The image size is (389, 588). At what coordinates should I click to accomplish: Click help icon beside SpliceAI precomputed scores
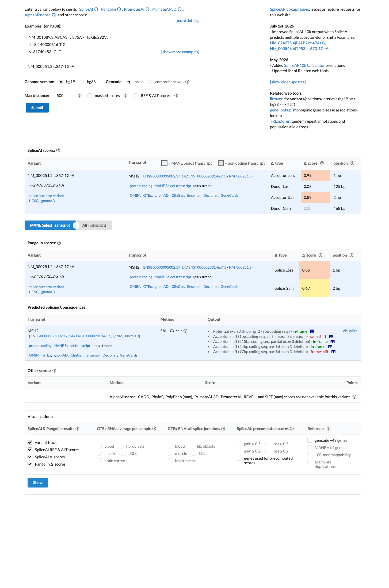click(292, 429)
